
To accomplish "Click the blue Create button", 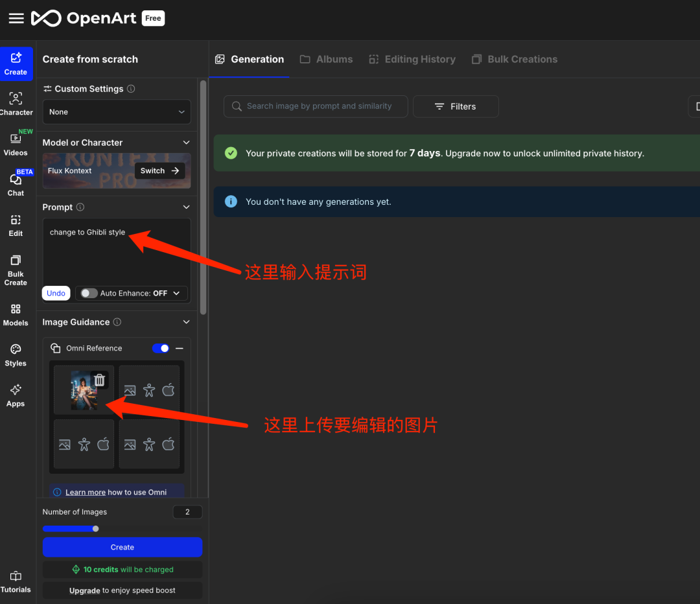I will [x=122, y=547].
